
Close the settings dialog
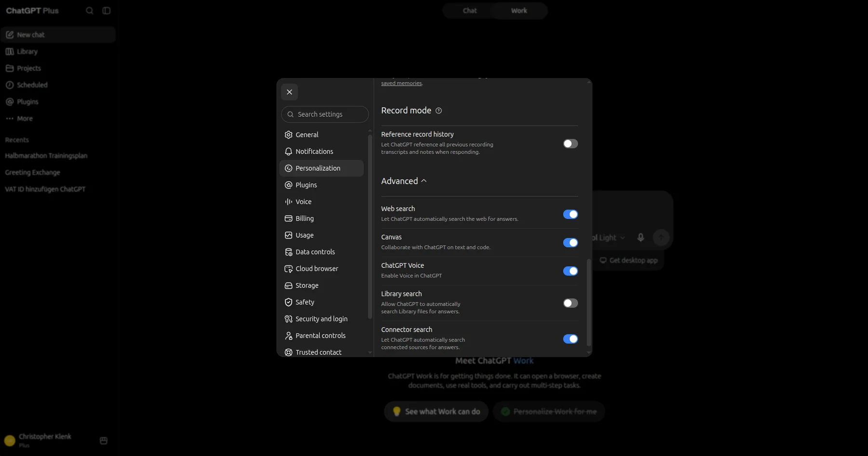[289, 92]
